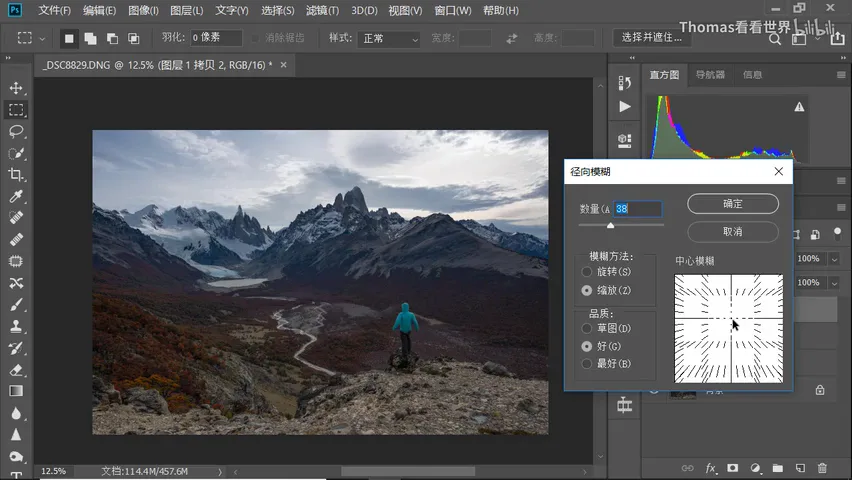Click New Selection mode icon
Viewport: 852px width, 480px height.
(x=69, y=38)
